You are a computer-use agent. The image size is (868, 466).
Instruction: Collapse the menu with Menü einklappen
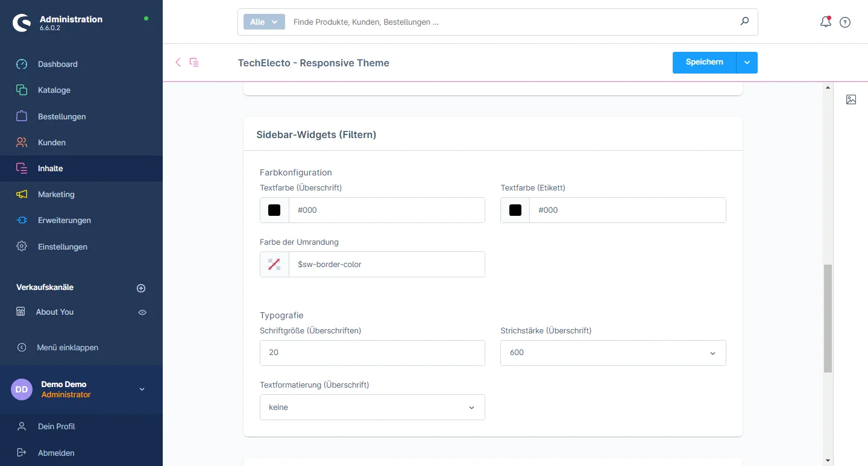[67, 347]
